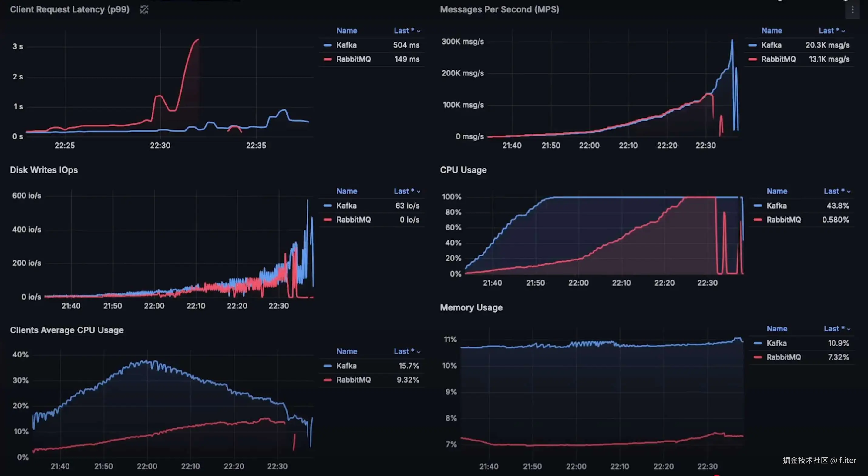Click the icon beside Client Request Latency title
The height and width of the screenshot is (476, 868).
pyautogui.click(x=144, y=9)
